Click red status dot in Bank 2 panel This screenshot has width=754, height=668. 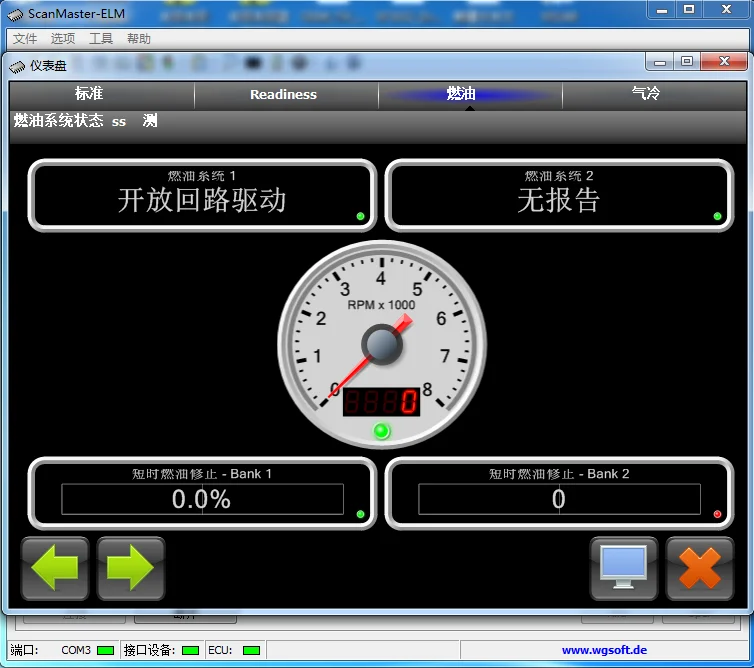[717, 515]
